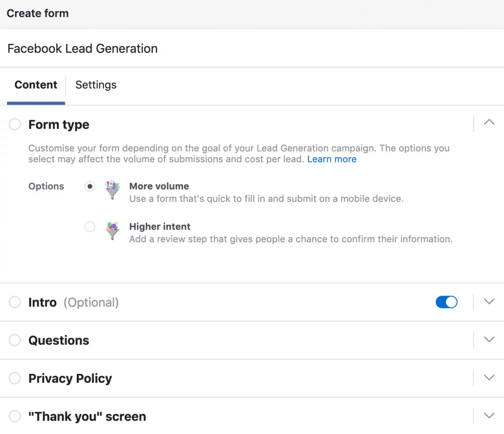Open the Content tab
The image size is (504, 434).
tap(36, 85)
